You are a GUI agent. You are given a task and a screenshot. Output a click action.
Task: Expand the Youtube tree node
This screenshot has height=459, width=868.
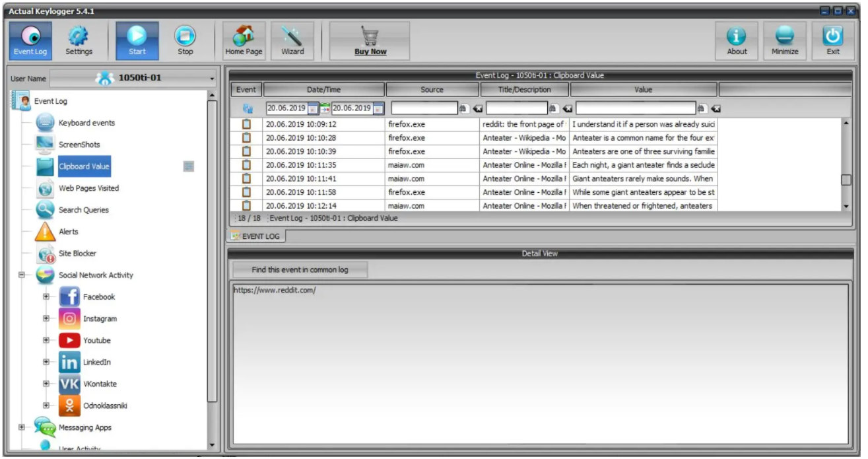coord(46,341)
